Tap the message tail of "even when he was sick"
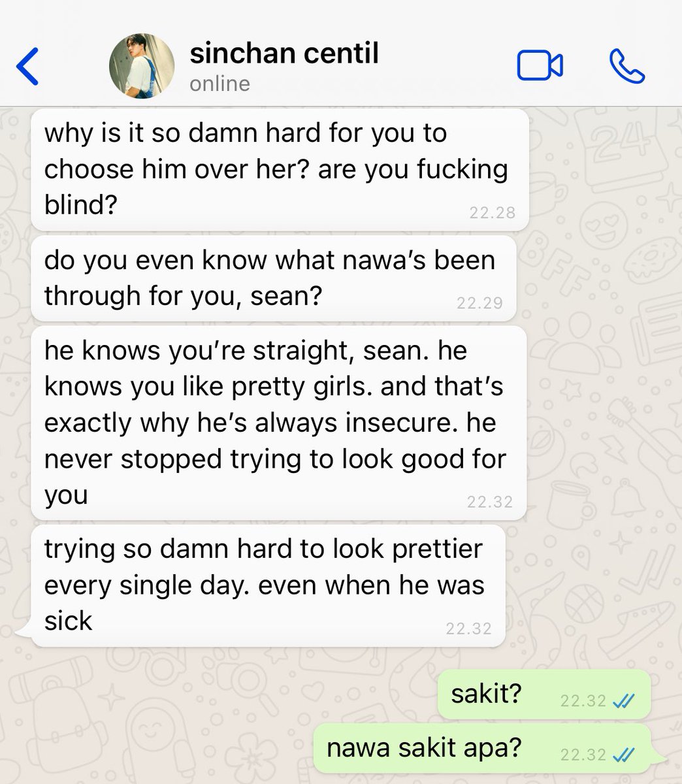682x784 pixels. click(25, 632)
